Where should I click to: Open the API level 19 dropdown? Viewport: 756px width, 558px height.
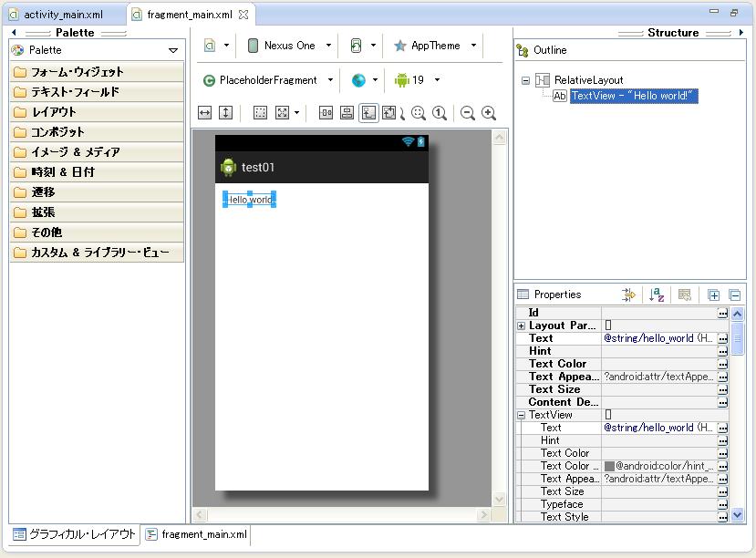pos(438,80)
